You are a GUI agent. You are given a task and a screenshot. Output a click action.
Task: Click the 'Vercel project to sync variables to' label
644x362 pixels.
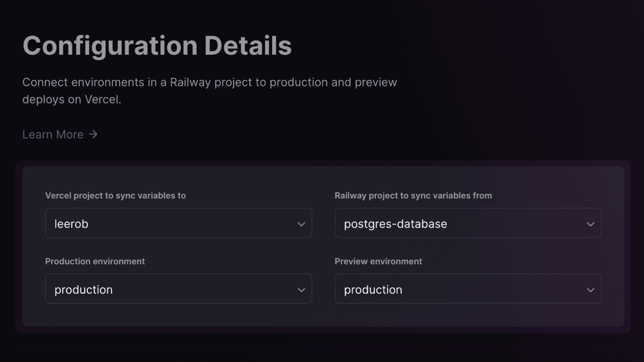click(x=116, y=195)
